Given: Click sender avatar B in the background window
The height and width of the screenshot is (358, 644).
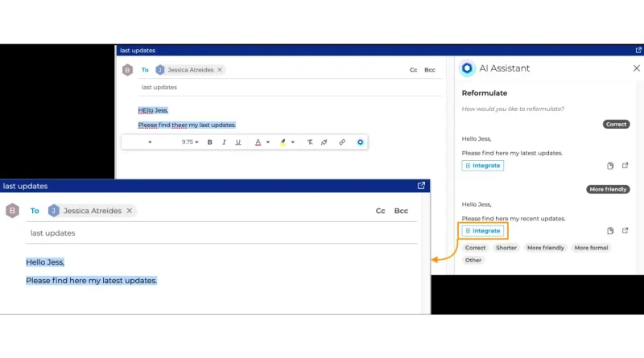Looking at the screenshot, I should click(x=127, y=70).
